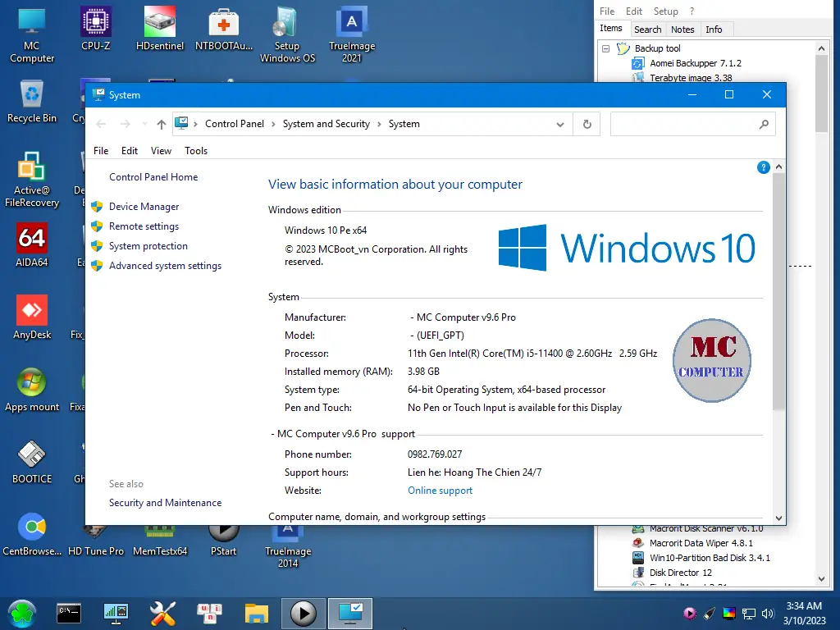The image size is (840, 630).
Task: Launch CPU-Z from desktop
Action: pyautogui.click(x=95, y=29)
